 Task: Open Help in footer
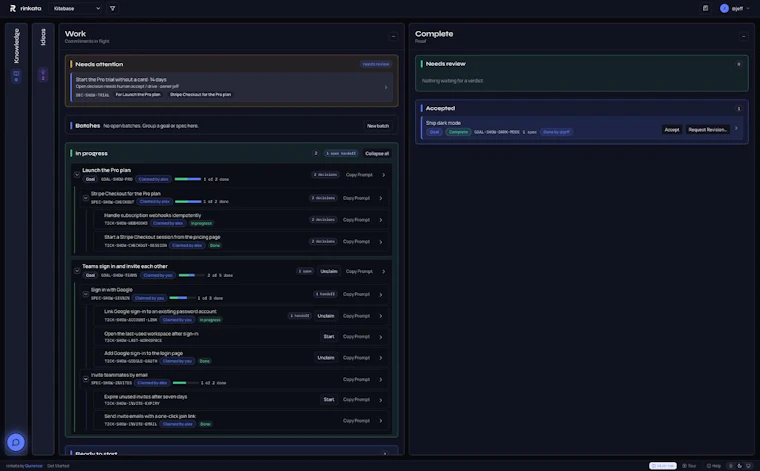coord(713,466)
